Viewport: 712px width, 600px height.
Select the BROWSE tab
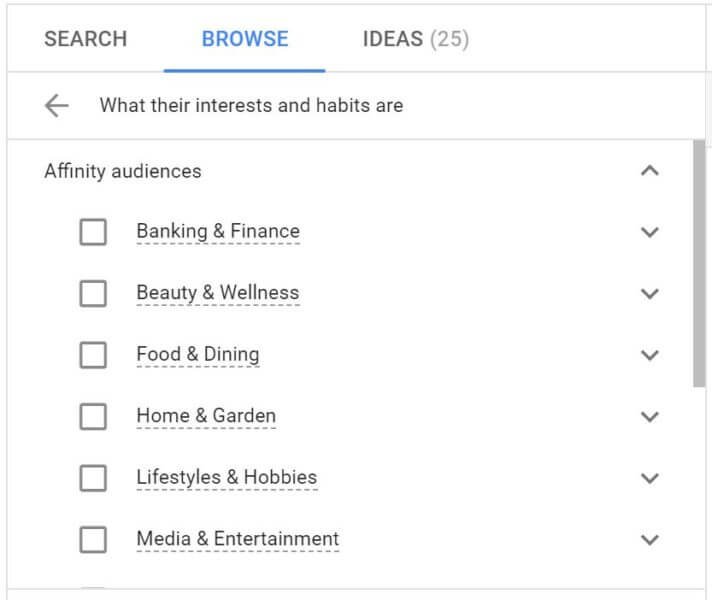pos(245,39)
